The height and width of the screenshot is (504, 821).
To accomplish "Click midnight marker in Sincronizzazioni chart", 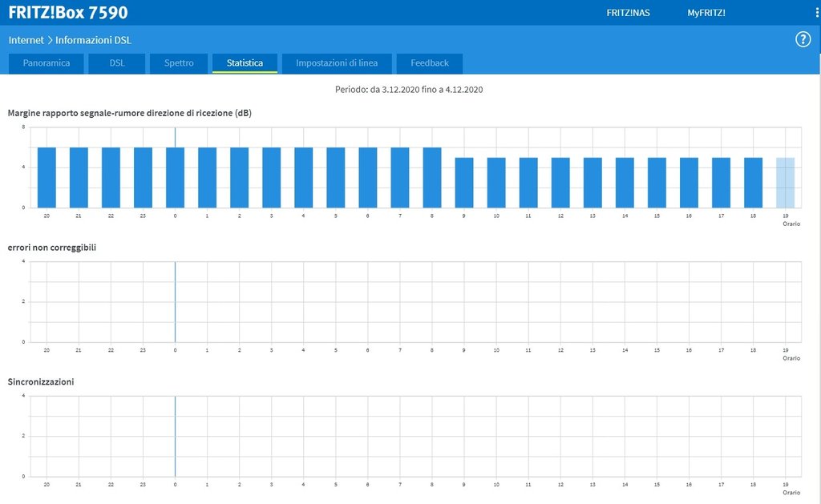I will pyautogui.click(x=175, y=436).
